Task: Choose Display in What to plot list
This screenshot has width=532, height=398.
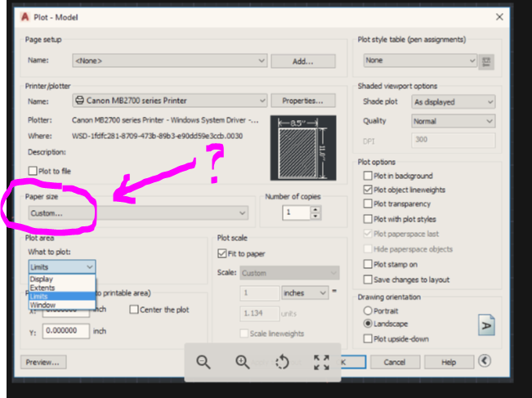Action: click(x=62, y=279)
